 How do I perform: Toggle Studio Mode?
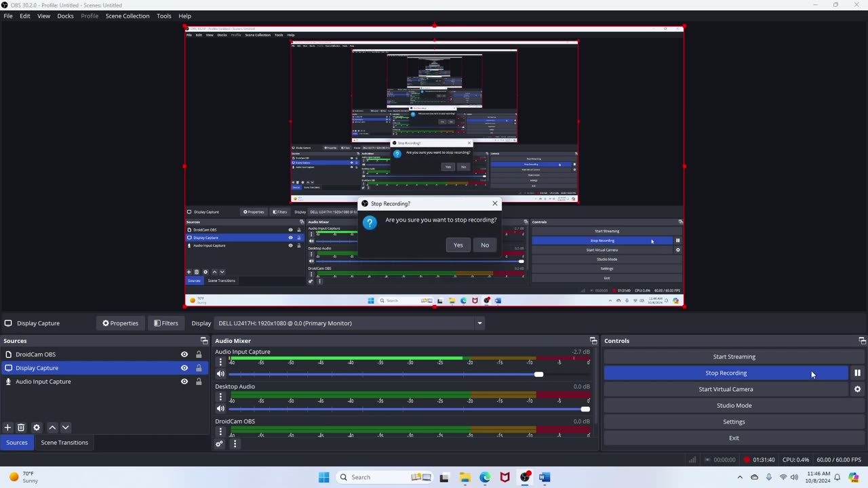click(734, 405)
